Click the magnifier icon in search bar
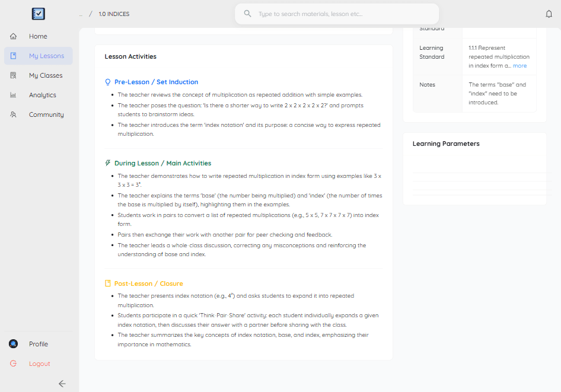The width and height of the screenshot is (561, 392). pyautogui.click(x=247, y=14)
